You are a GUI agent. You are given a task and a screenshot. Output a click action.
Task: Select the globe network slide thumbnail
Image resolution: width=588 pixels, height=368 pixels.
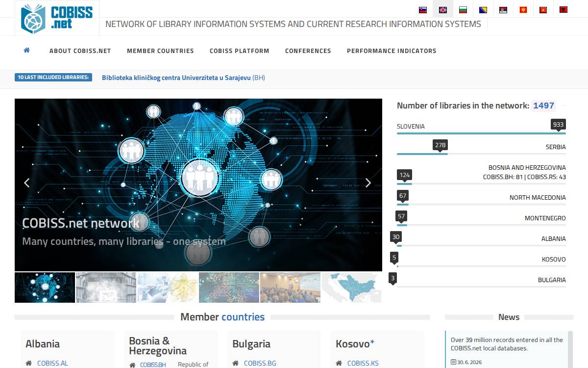pos(45,288)
